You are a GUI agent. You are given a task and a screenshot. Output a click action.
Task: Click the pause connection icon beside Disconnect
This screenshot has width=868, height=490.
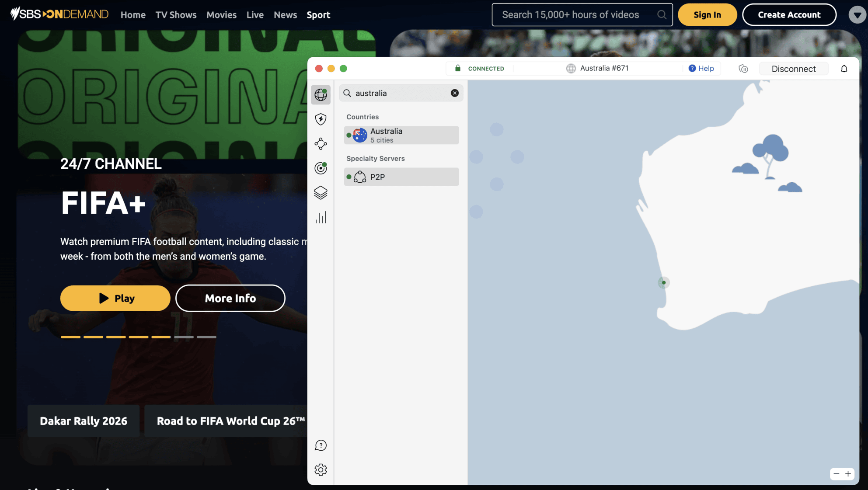(x=743, y=69)
